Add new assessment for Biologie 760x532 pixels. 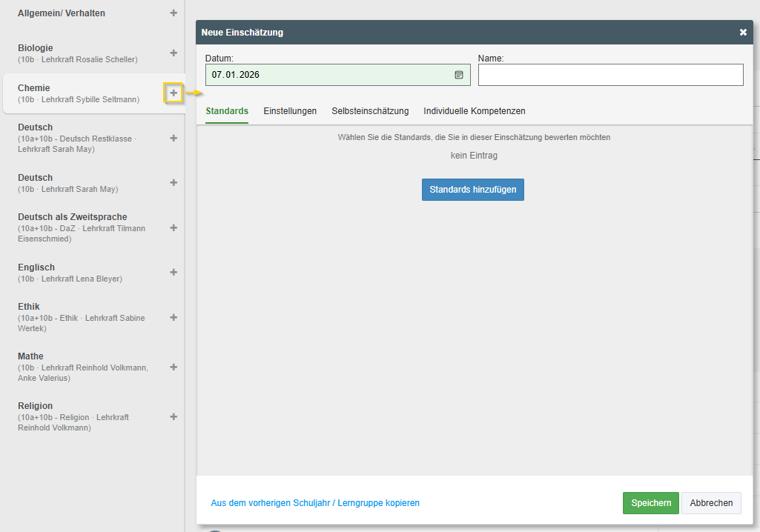(x=174, y=53)
